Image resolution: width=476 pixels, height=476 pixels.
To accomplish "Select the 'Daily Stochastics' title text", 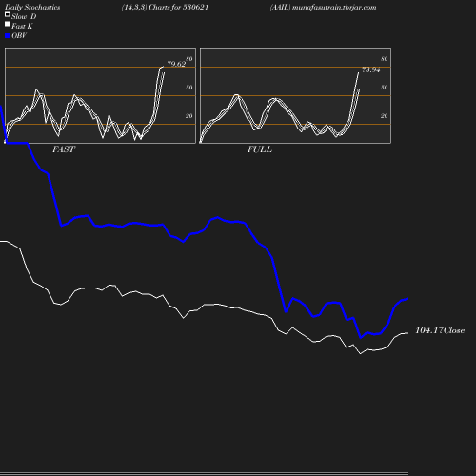I will coord(32,8).
